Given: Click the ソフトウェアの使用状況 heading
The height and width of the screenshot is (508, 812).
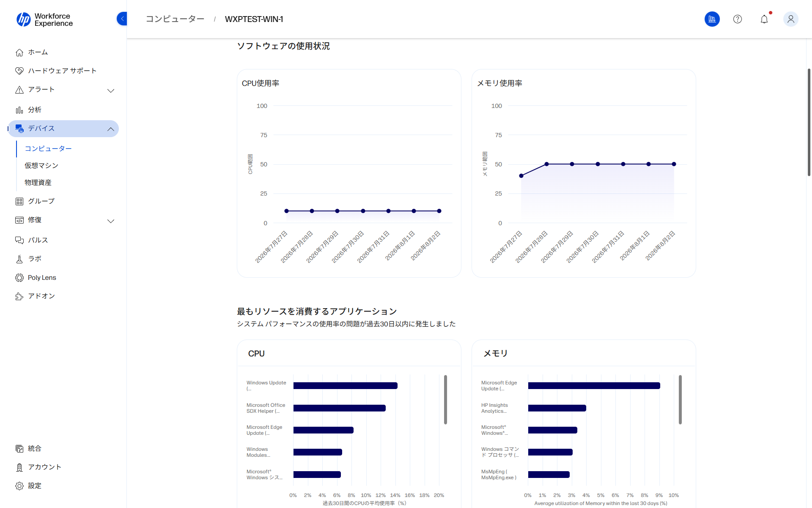Looking at the screenshot, I should [283, 46].
